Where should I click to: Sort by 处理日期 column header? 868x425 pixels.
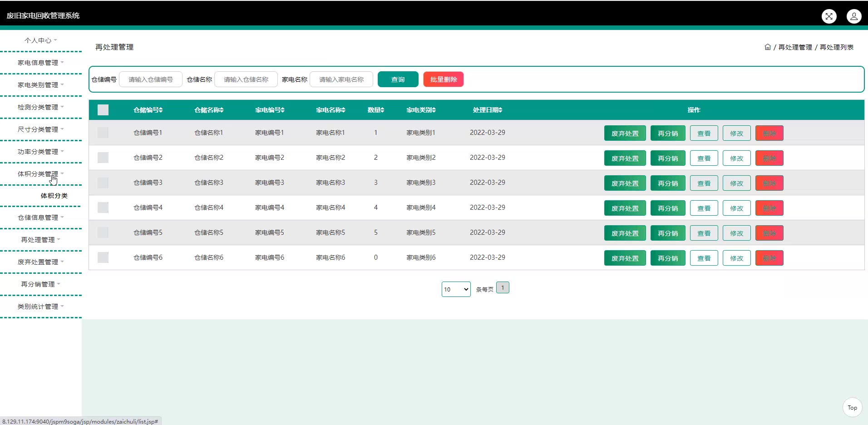click(x=487, y=110)
